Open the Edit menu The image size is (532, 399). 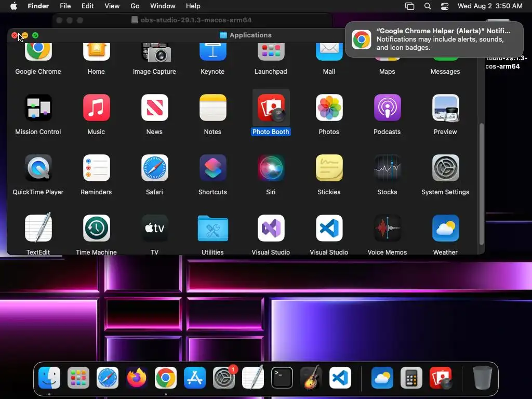pos(87,6)
